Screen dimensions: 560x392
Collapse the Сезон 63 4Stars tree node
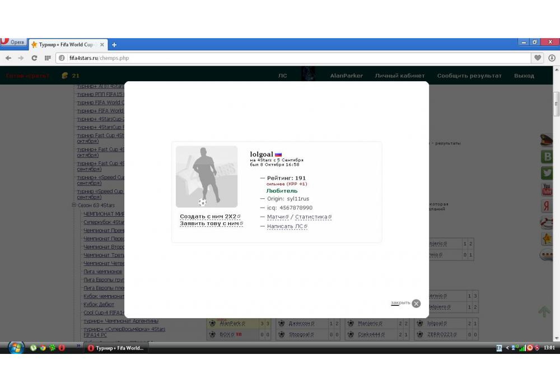point(73,206)
